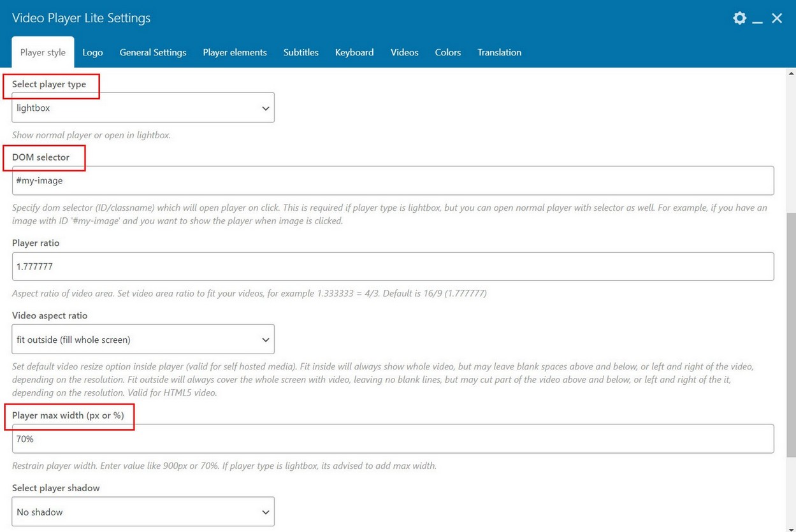The height and width of the screenshot is (532, 796).
Task: Focus the Player ratio text field
Action: pyautogui.click(x=393, y=266)
